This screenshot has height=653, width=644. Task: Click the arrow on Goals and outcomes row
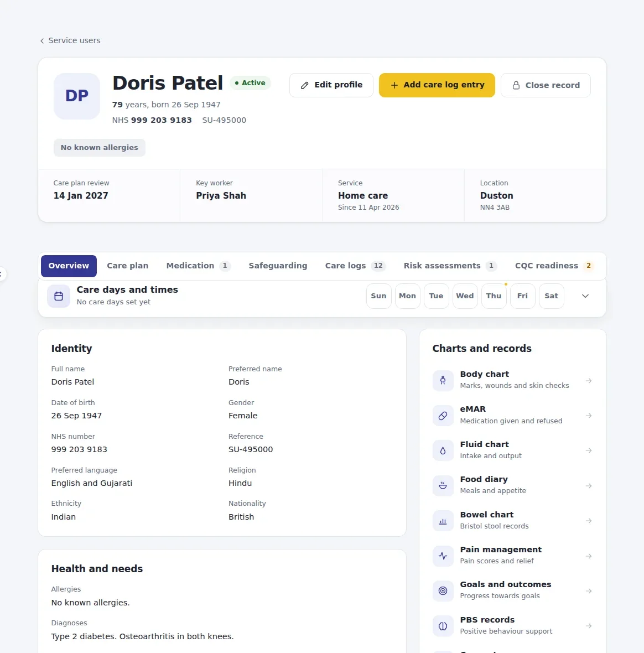pos(589,591)
